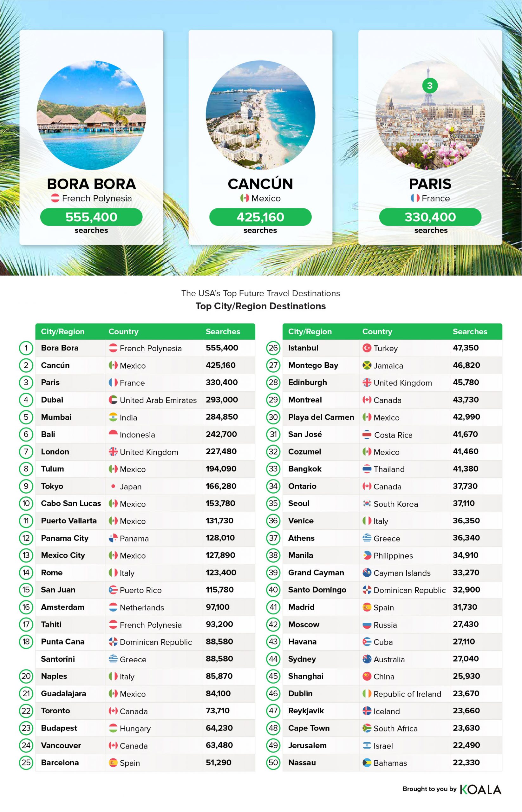Click the Iceland flag icon in Reykjavik row
The width and height of the screenshot is (522, 812).
[367, 710]
